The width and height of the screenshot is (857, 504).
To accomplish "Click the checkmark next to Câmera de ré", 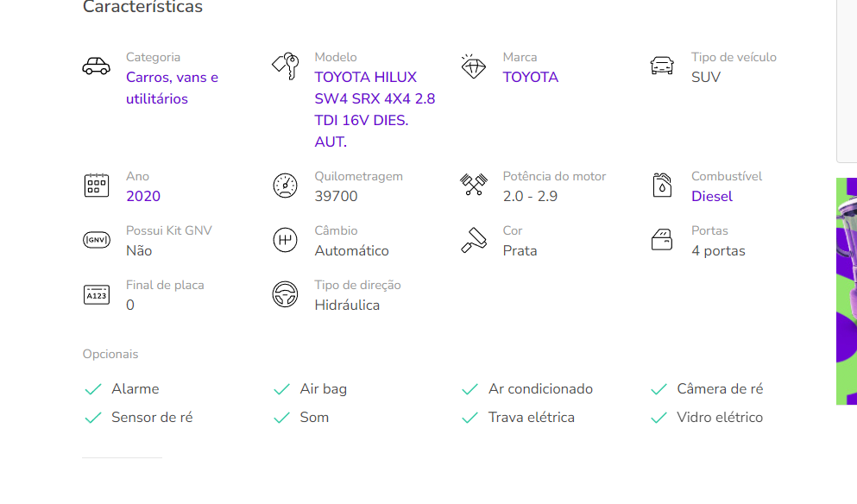I will 659,389.
